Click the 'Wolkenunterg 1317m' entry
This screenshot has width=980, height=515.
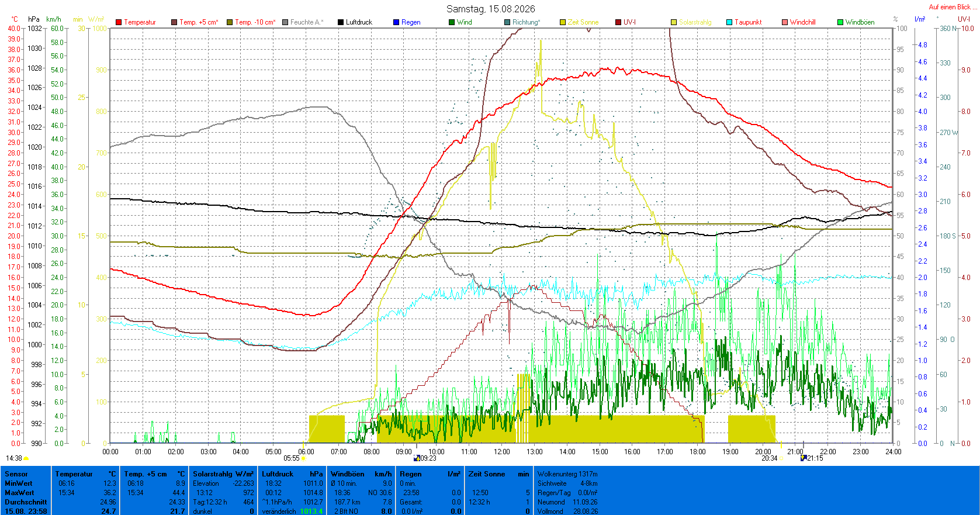pos(567,474)
